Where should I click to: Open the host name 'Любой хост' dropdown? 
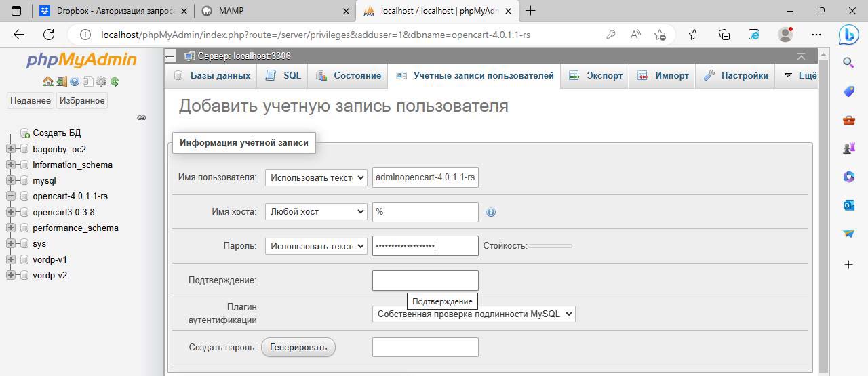coord(316,211)
